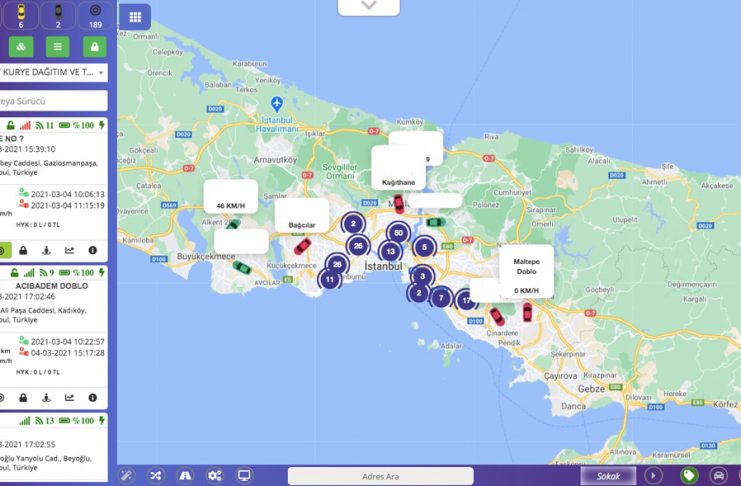Click the shuffle route icon in bottom bar
The width and height of the screenshot is (741, 486).
155,475
